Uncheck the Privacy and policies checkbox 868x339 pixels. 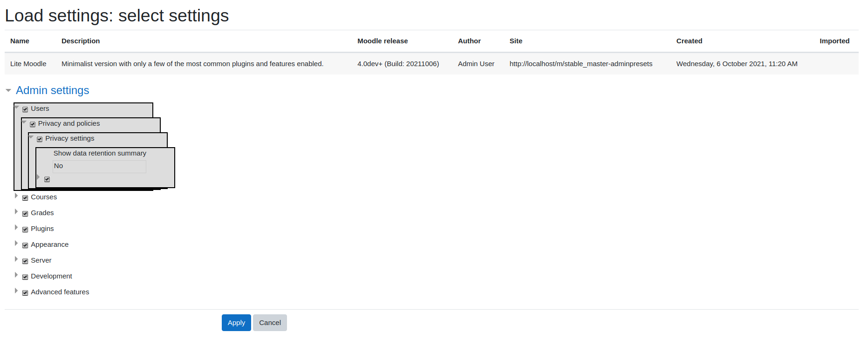(33, 124)
